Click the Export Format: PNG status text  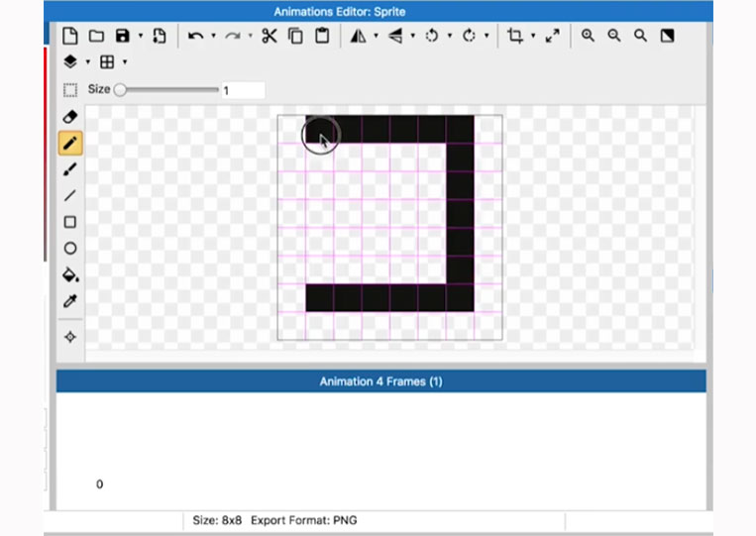coord(304,520)
